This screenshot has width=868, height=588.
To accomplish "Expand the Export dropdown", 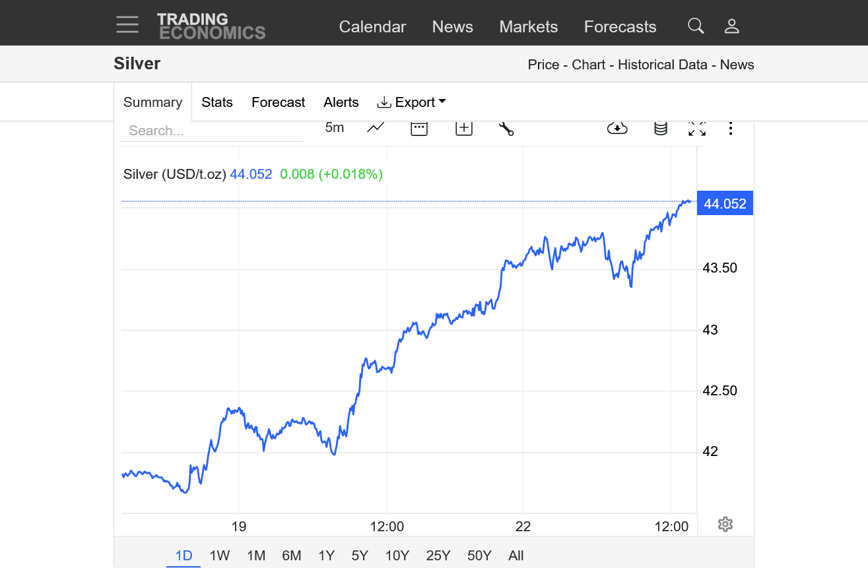I will (412, 102).
